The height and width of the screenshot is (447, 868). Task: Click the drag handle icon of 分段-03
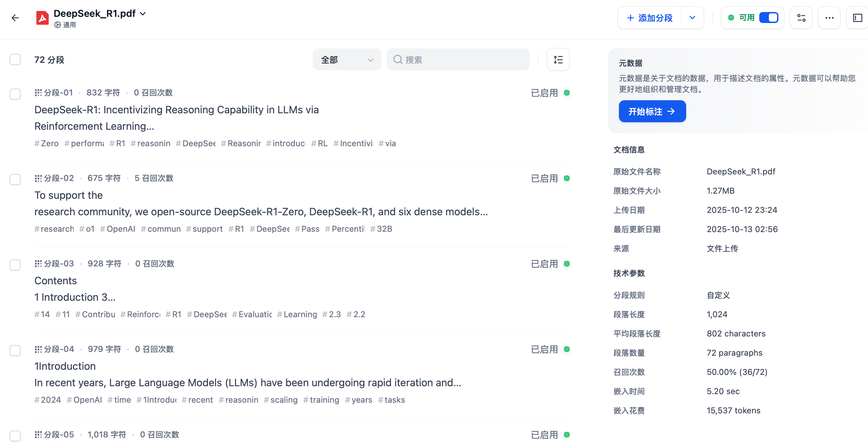(x=38, y=264)
